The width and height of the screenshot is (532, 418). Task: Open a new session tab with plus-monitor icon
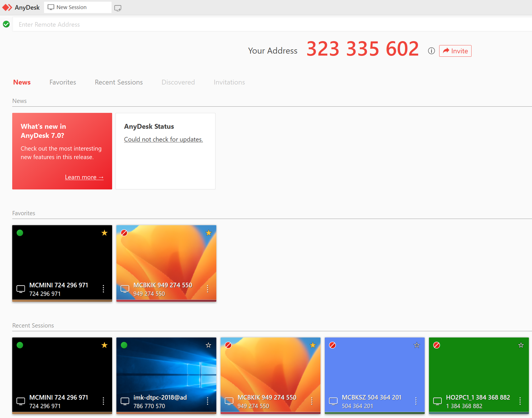[x=118, y=8]
